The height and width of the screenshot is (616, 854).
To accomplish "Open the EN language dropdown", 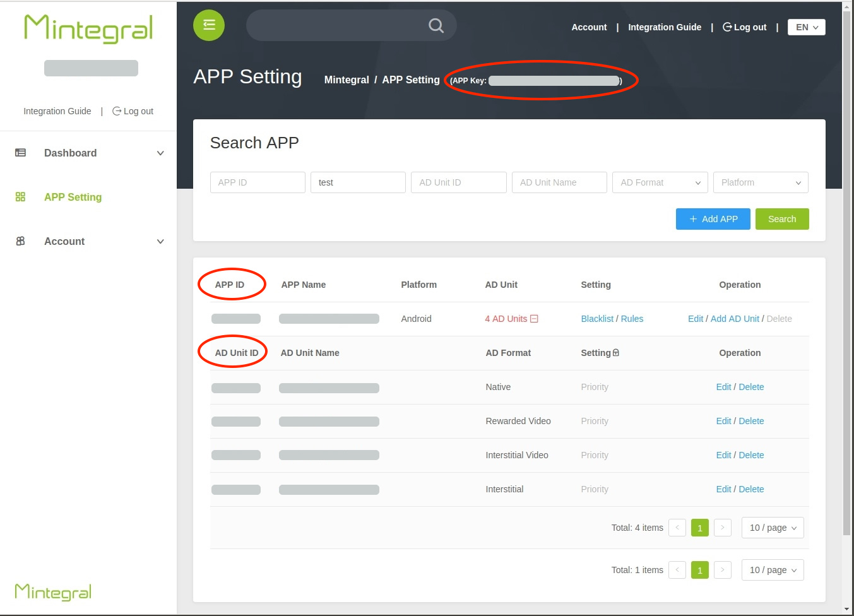I will click(806, 27).
